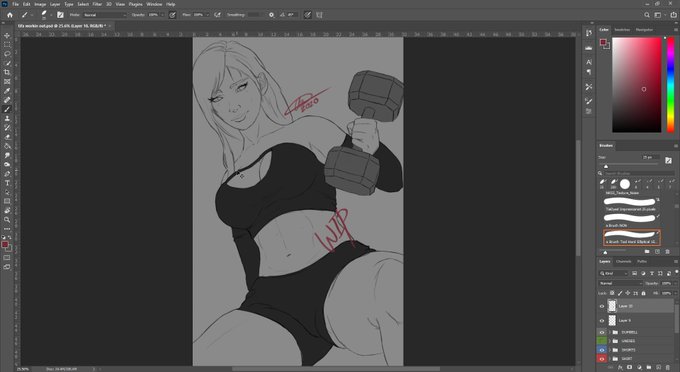Open the Brush Preset picker arrow

click(x=51, y=15)
